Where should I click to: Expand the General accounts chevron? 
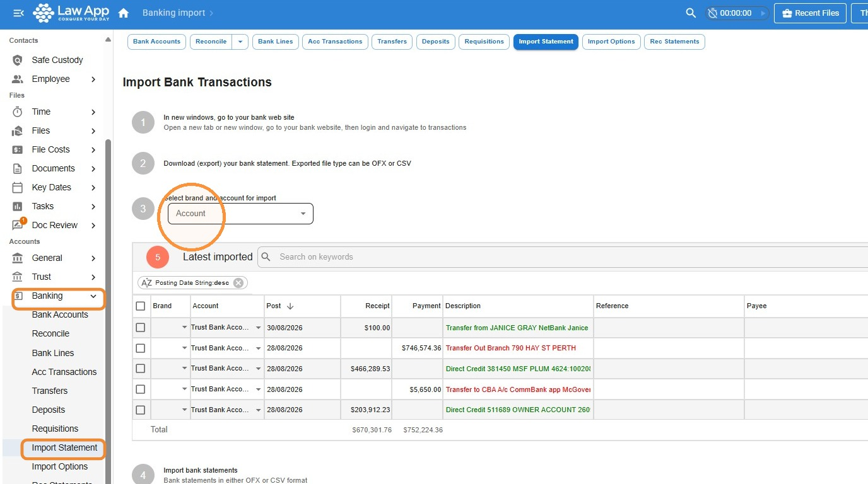(x=93, y=258)
